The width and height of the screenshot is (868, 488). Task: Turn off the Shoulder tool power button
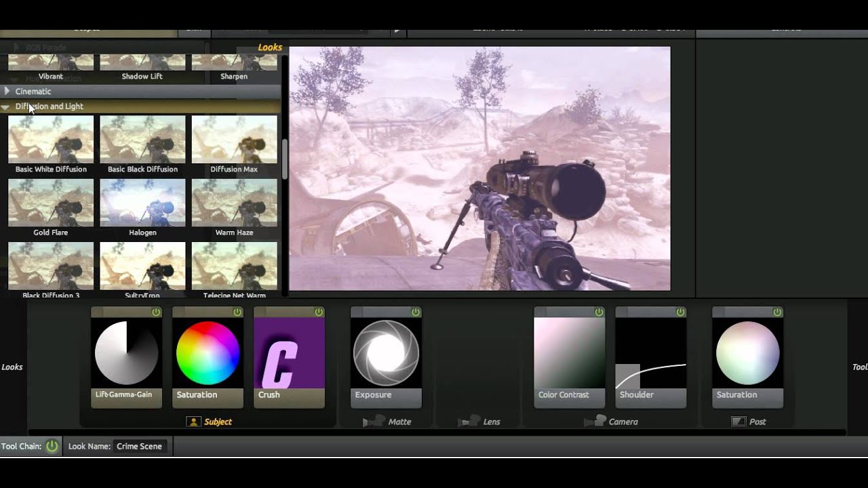(680, 312)
